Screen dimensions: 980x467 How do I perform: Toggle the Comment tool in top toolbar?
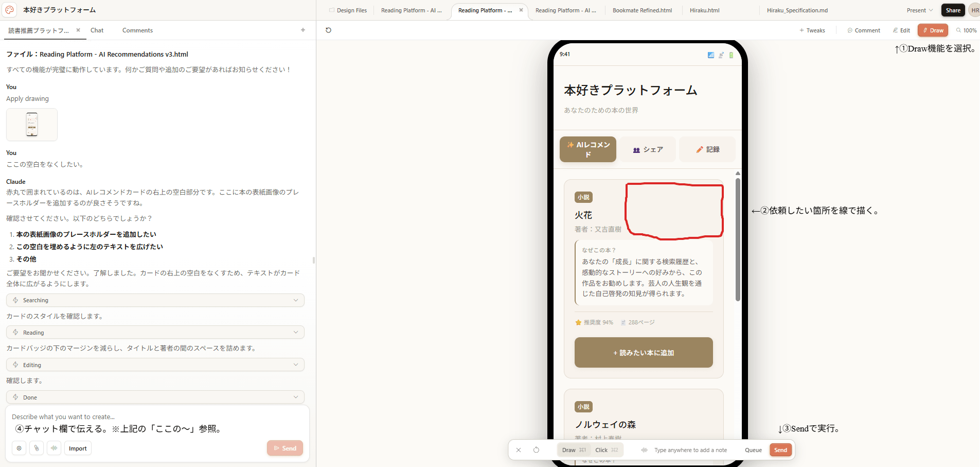point(864,30)
